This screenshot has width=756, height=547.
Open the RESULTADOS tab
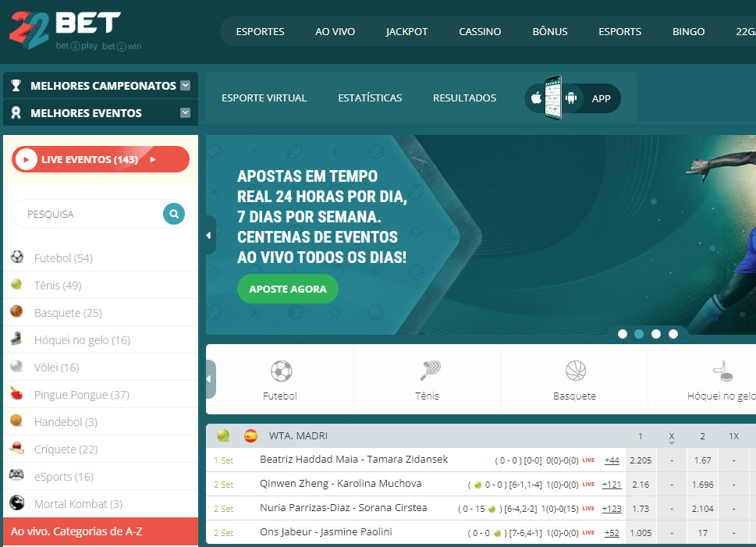(464, 98)
